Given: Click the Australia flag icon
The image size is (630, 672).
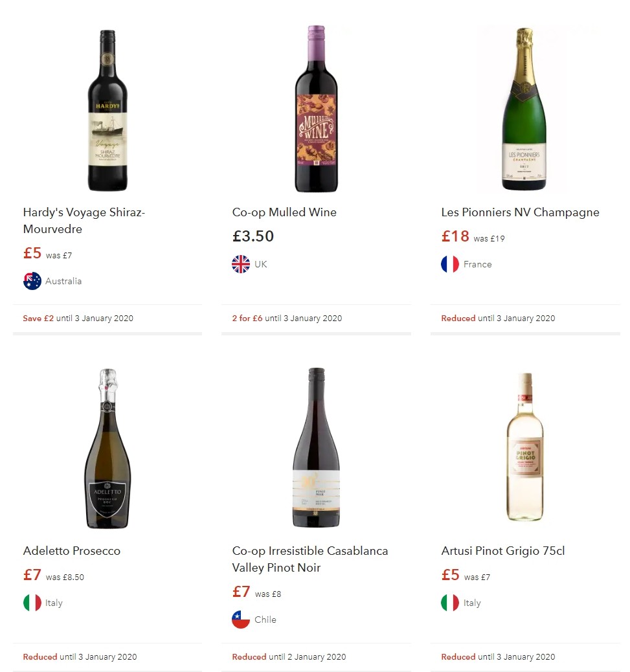Looking at the screenshot, I should (x=32, y=281).
